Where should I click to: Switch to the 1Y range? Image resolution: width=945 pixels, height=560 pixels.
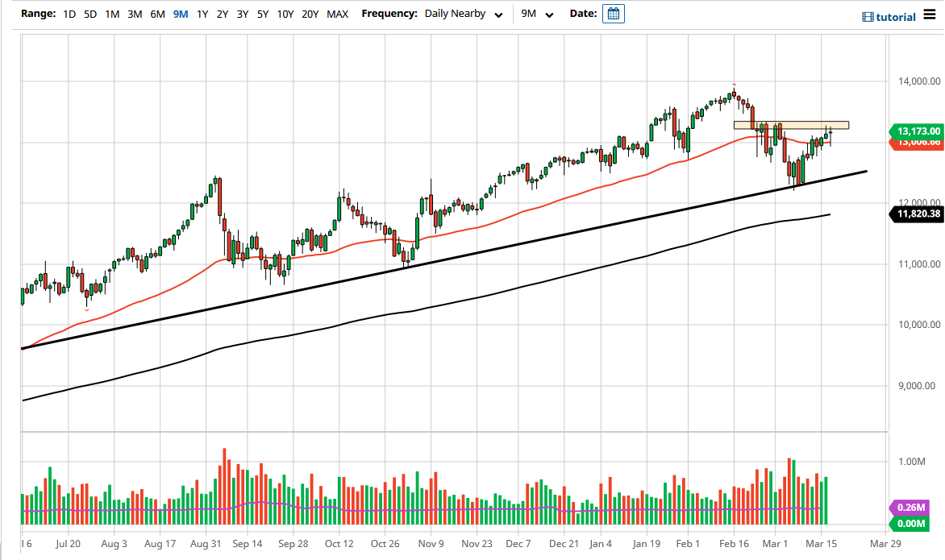click(202, 14)
